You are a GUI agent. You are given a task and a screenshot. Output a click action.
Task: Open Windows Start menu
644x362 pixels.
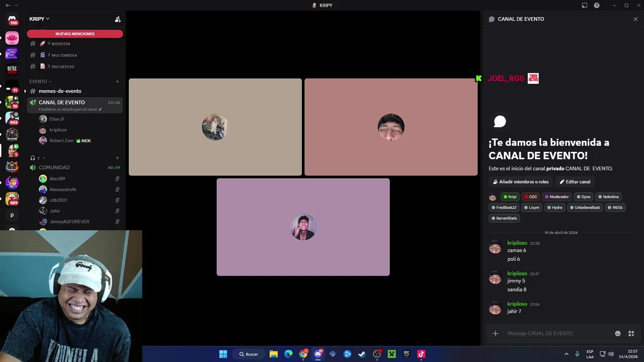click(223, 354)
